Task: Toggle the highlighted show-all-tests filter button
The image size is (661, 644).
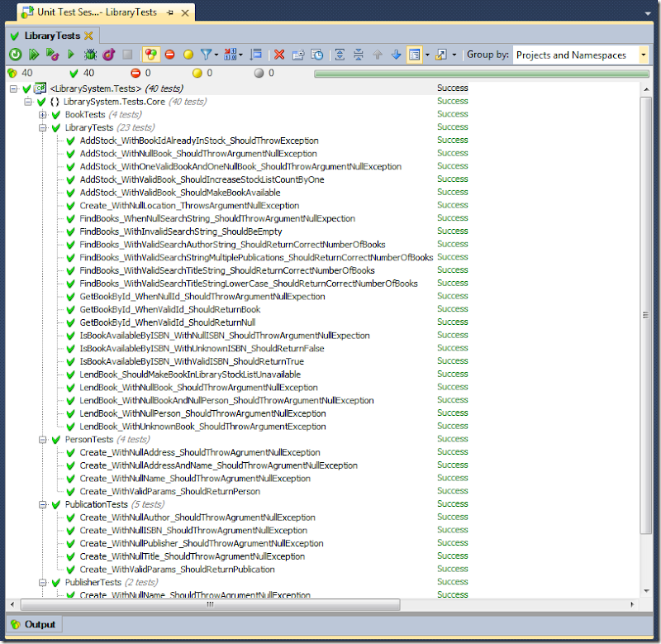Action: (151, 55)
